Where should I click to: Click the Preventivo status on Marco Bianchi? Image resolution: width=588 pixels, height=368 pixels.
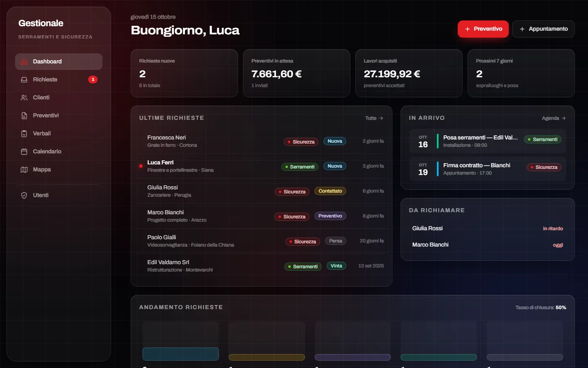(330, 216)
